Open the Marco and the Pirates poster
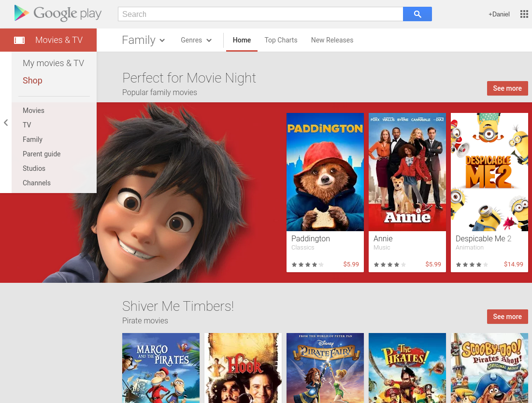532x403 pixels. tap(161, 368)
